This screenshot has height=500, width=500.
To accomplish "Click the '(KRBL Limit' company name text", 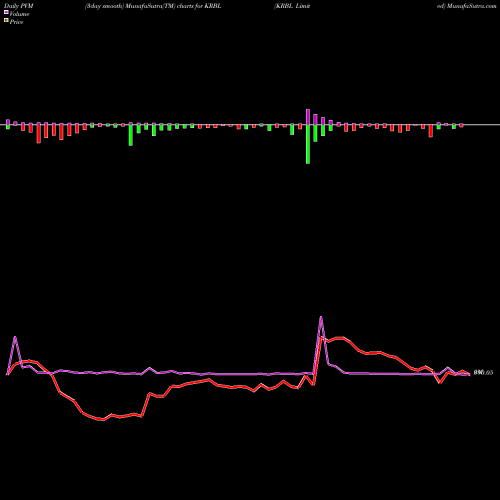I will point(292,6).
